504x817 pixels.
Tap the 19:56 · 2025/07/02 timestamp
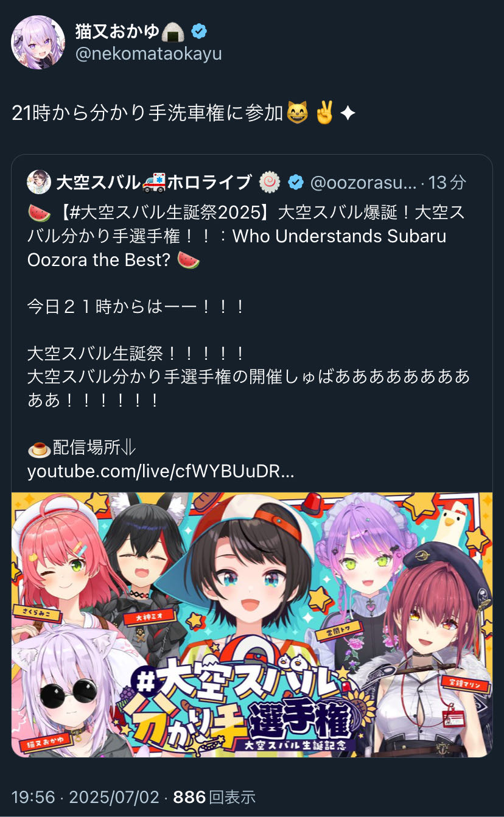coord(85,797)
